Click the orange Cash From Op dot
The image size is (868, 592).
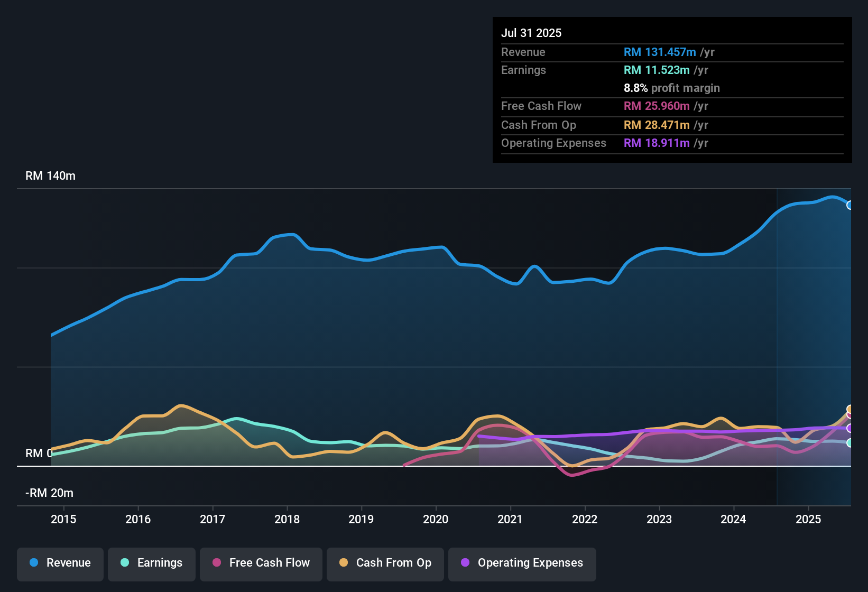pyautogui.click(x=344, y=563)
